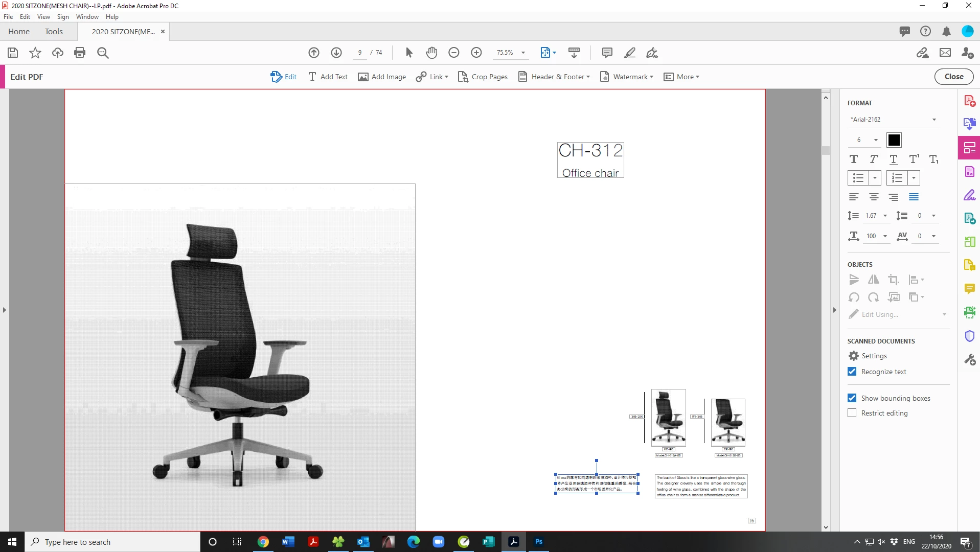Zoom in with the plus button

pos(476,53)
